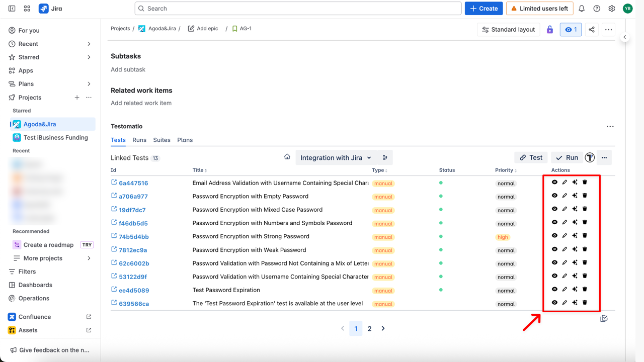The width and height of the screenshot is (644, 362).
Task: Click the multi-select checkbox icon below table
Action: pyautogui.click(x=604, y=318)
